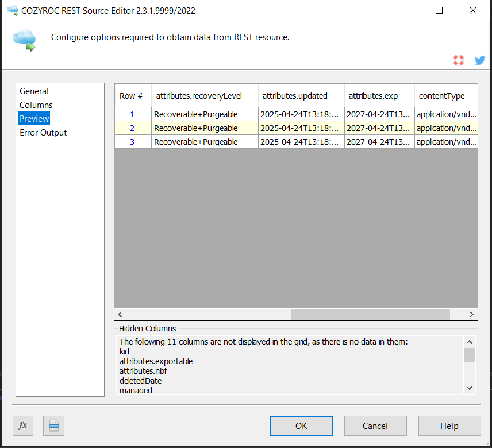Confirm with the OK button
Viewport: 492px width, 448px height.
coord(301,426)
